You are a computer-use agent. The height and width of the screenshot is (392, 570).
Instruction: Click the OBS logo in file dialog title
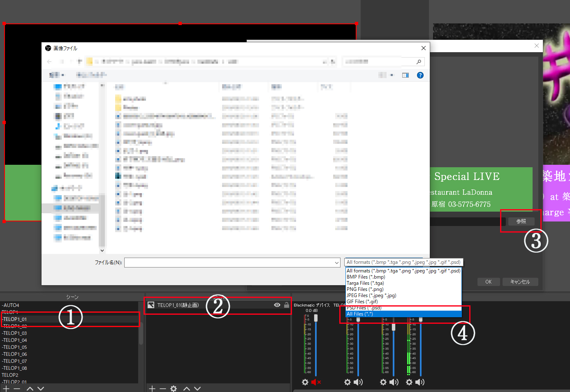(x=48, y=48)
